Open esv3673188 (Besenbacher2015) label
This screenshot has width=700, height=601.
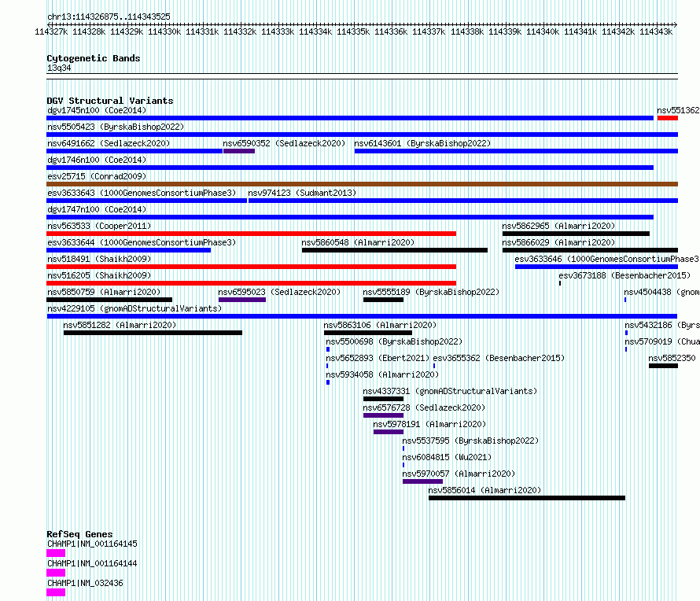pos(624,275)
